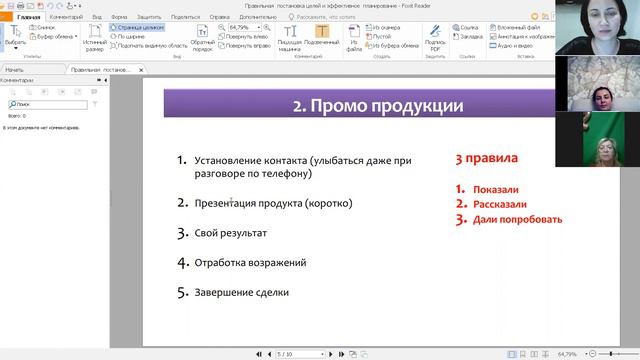Click Пустой (Blank) create option
The width and height of the screenshot is (640, 360).
(x=378, y=36)
